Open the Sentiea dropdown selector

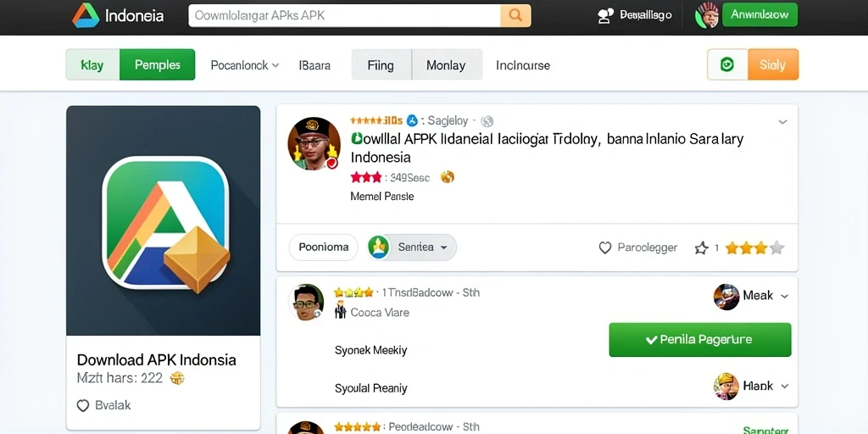click(x=412, y=248)
